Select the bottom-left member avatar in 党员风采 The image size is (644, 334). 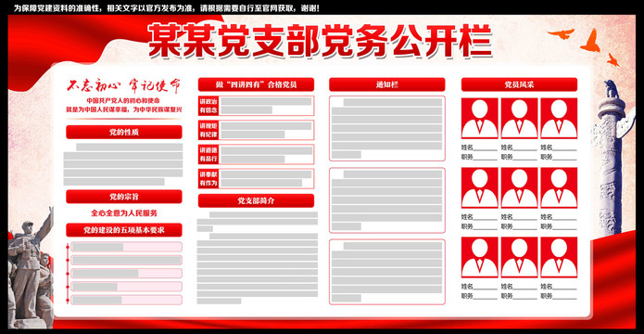point(480,257)
